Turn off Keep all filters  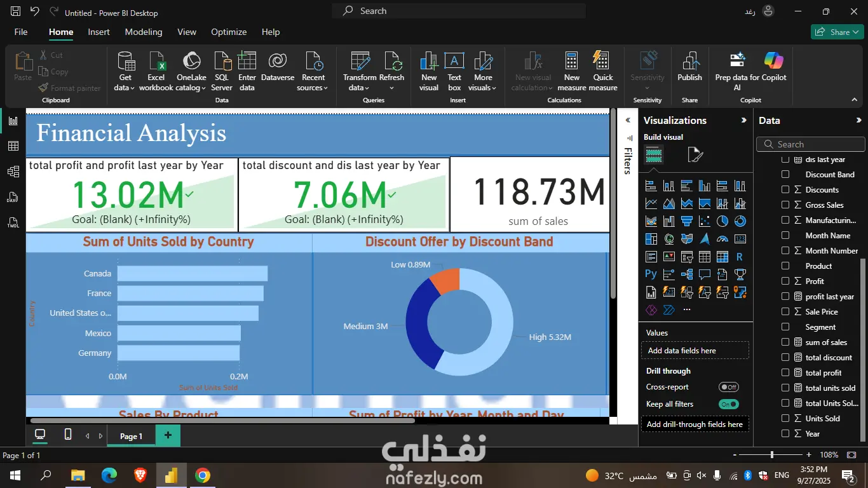tap(728, 403)
